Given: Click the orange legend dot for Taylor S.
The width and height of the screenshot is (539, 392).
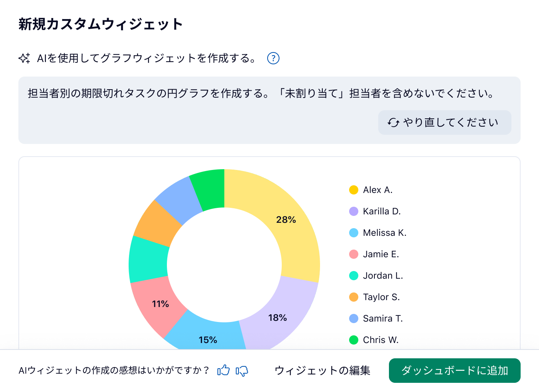Looking at the screenshot, I should click(x=353, y=297).
